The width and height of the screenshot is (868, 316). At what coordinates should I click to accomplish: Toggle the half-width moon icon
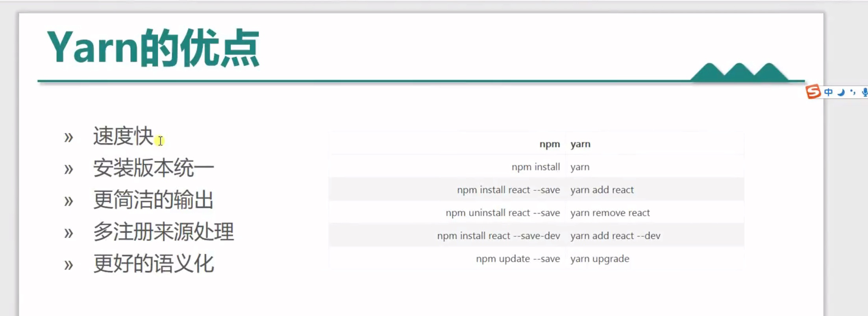point(841,92)
